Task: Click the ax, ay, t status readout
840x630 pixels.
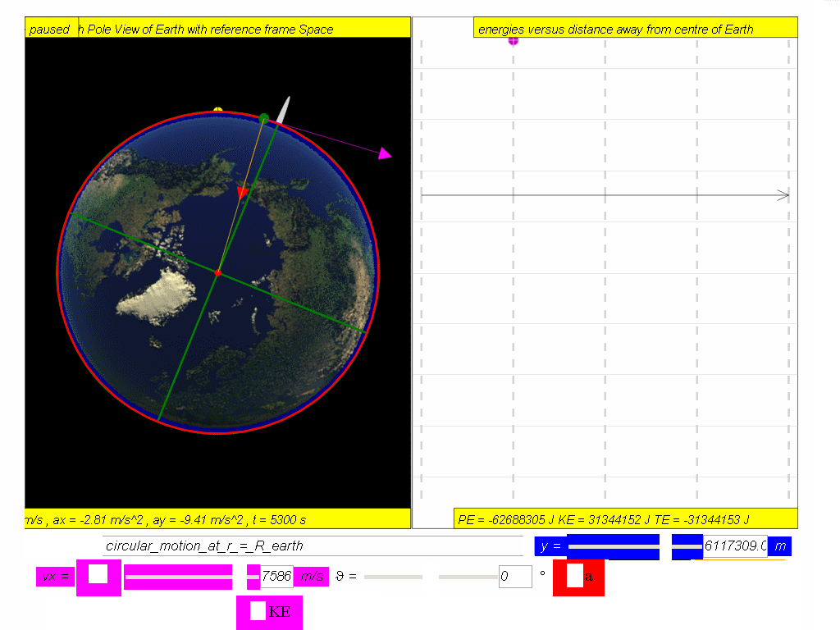Action: pos(217,519)
